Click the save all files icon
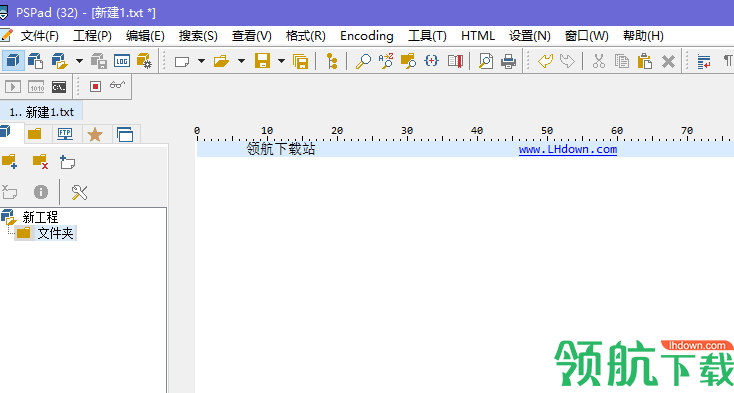This screenshot has height=393, width=734. click(301, 61)
